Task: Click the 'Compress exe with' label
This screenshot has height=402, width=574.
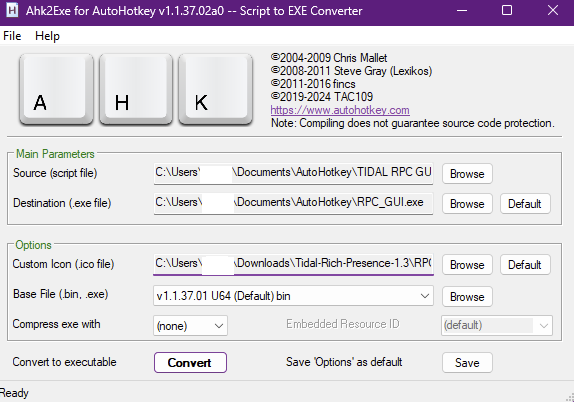Action: click(56, 324)
